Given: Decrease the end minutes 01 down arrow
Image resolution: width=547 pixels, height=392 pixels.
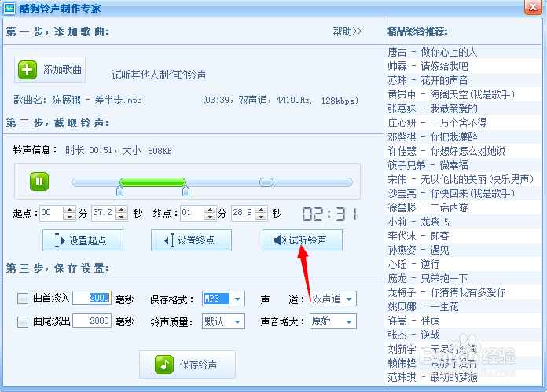Looking at the screenshot, I should click(x=210, y=217).
